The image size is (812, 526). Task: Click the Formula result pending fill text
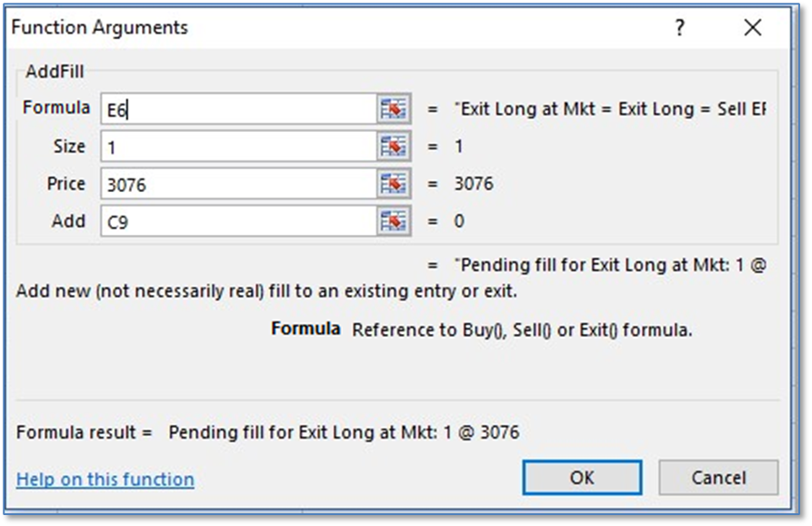(344, 432)
